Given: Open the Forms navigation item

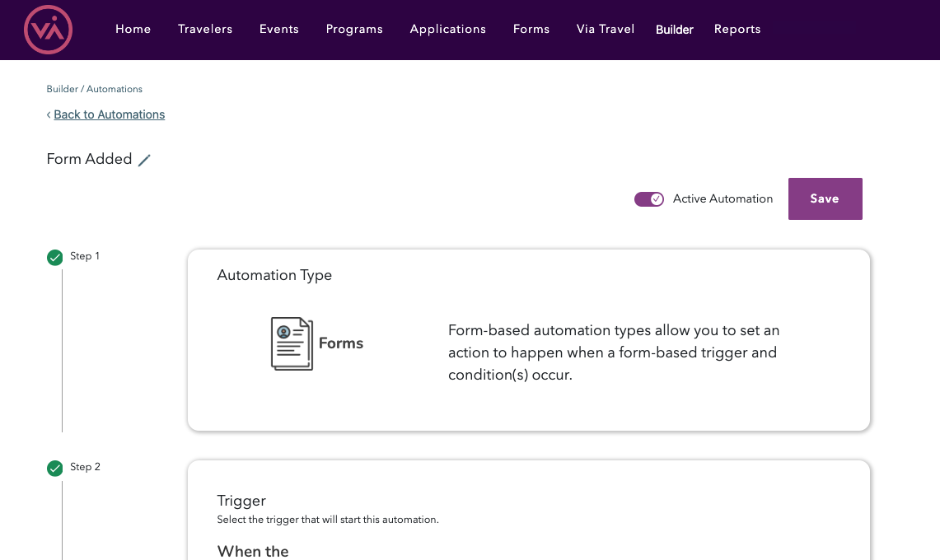Looking at the screenshot, I should point(531,29).
